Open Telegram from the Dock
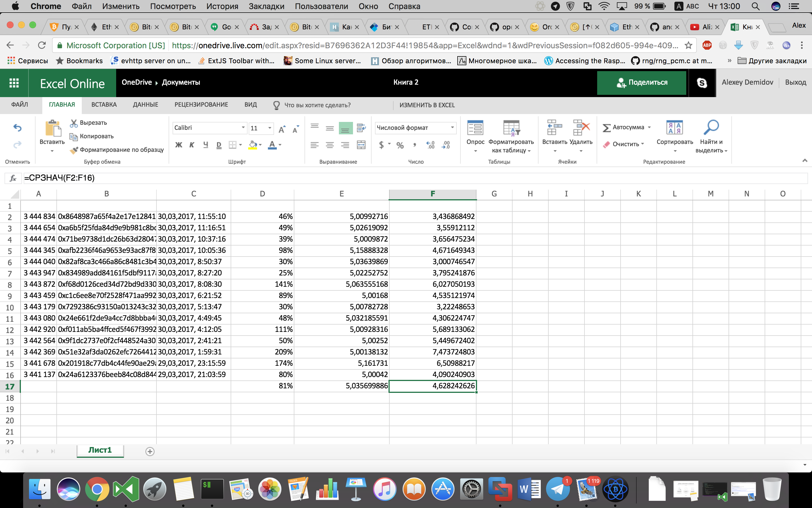The height and width of the screenshot is (508, 812). [557, 489]
